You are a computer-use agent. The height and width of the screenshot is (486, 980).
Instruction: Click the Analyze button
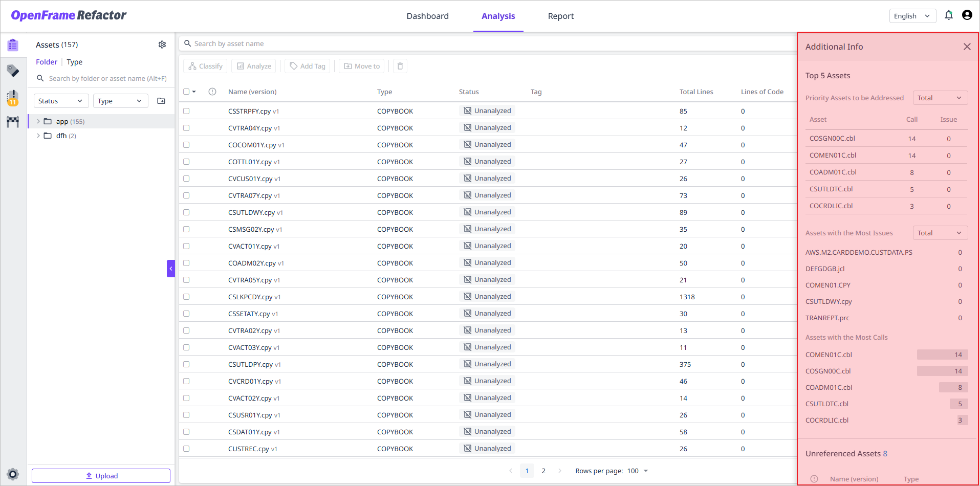pyautogui.click(x=254, y=66)
